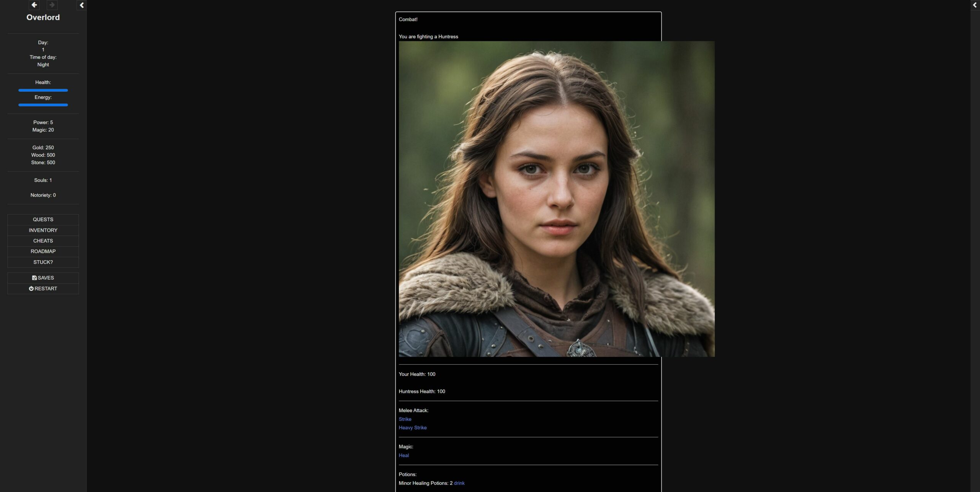
Task: Click the Huntress portrait image
Action: coord(556,199)
